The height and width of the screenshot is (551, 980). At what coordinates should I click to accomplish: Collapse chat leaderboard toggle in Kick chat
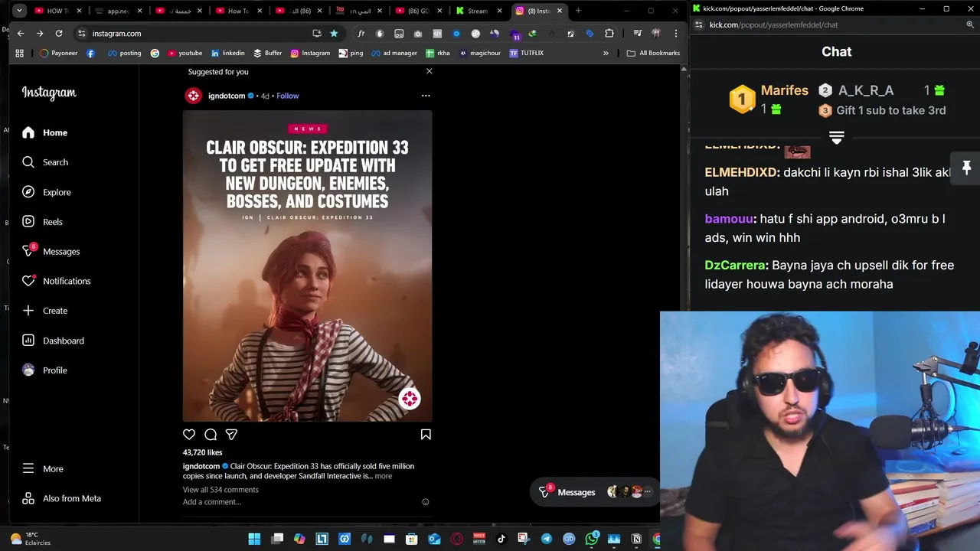[x=836, y=138]
